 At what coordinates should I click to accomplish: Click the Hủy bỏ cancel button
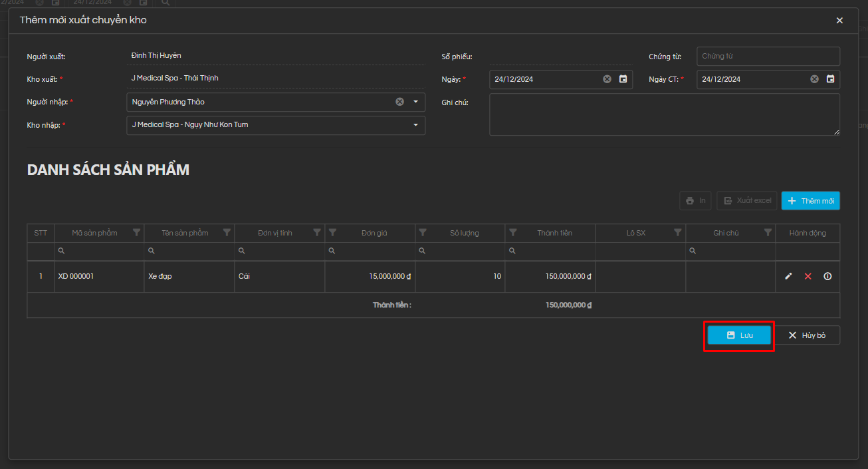pos(807,335)
